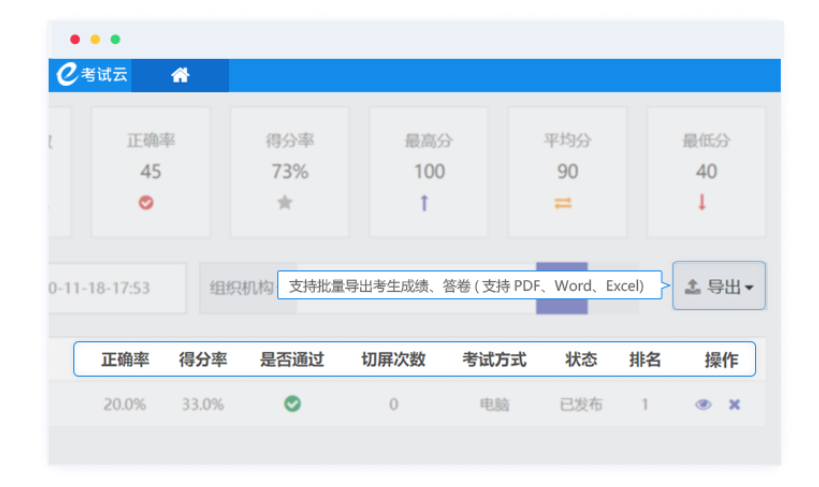Click the 排名 column header
819x487 pixels.
[645, 360]
